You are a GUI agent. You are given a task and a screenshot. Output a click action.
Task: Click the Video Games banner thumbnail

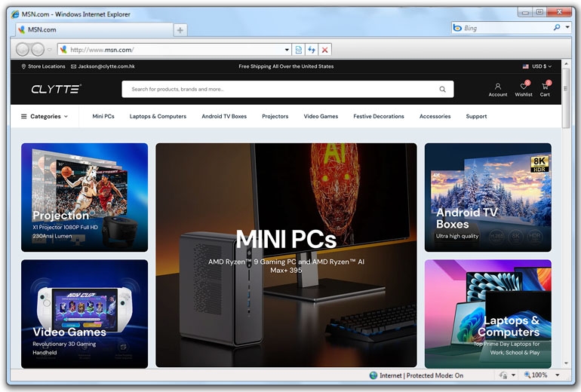pyautogui.click(x=85, y=314)
